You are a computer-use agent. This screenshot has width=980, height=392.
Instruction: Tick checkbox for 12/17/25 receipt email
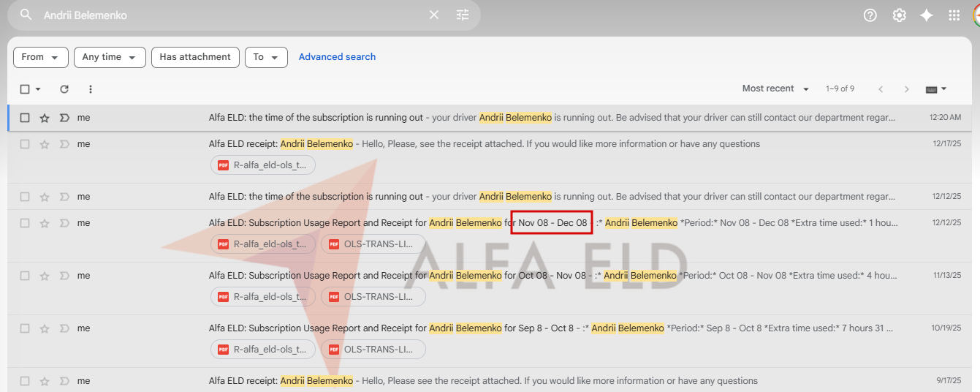click(x=25, y=144)
